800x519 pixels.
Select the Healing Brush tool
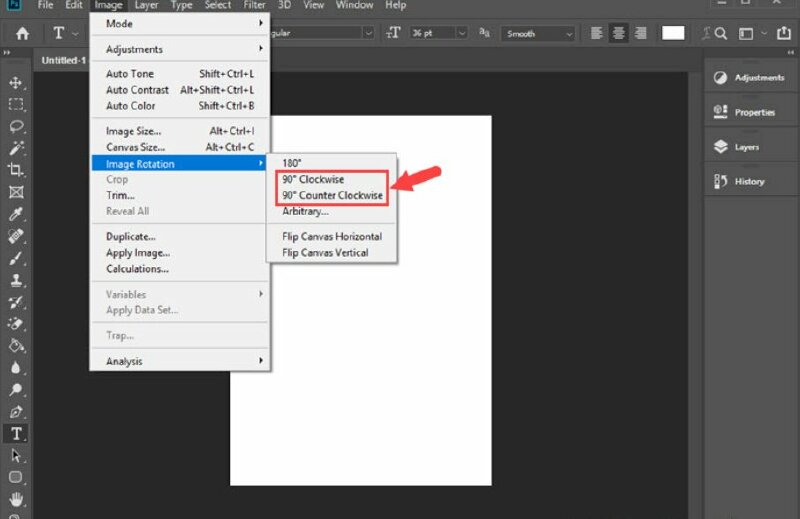[x=16, y=236]
